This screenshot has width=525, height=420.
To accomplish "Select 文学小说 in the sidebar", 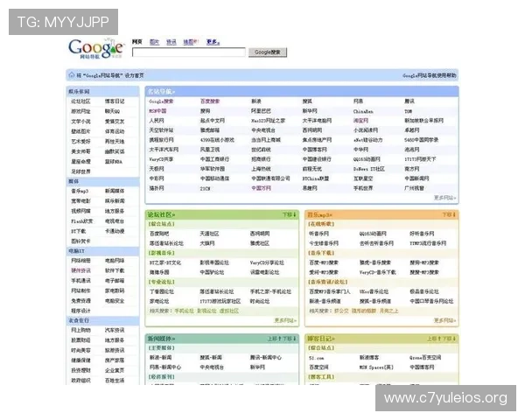I will 80,122.
